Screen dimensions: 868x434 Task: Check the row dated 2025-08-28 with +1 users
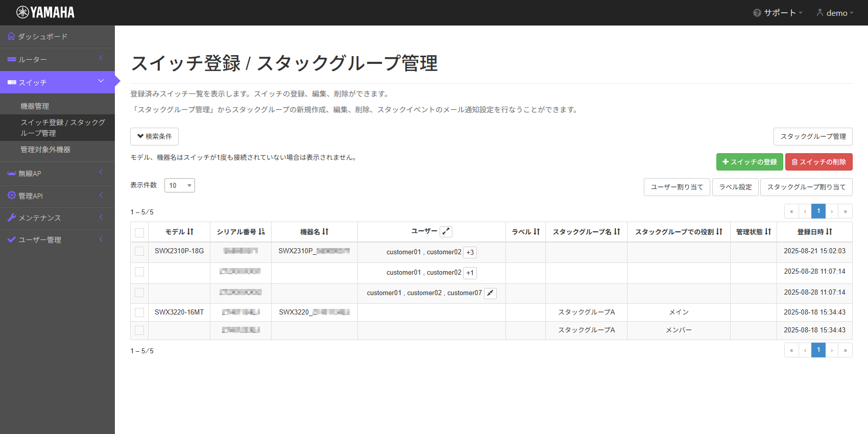pyautogui.click(x=139, y=272)
